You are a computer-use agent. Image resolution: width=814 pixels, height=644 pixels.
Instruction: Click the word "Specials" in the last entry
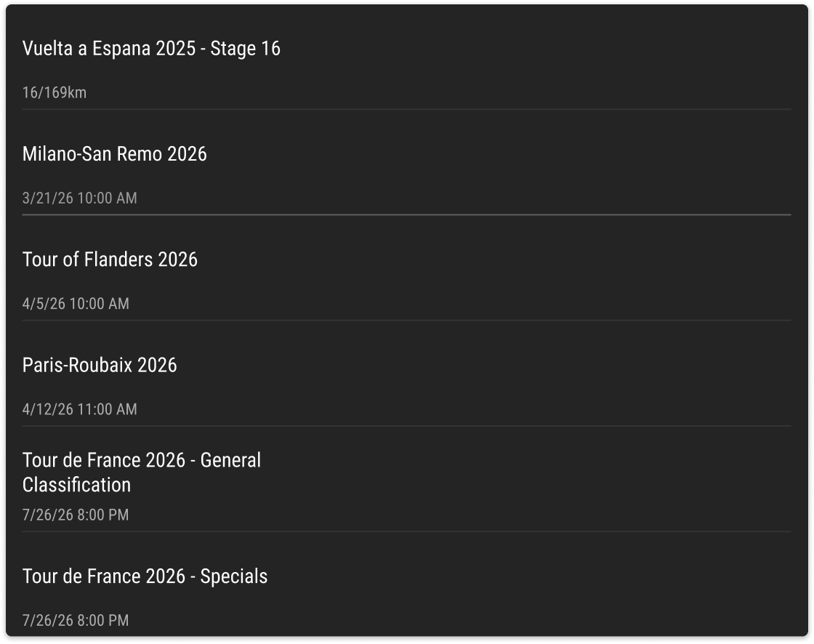point(234,576)
